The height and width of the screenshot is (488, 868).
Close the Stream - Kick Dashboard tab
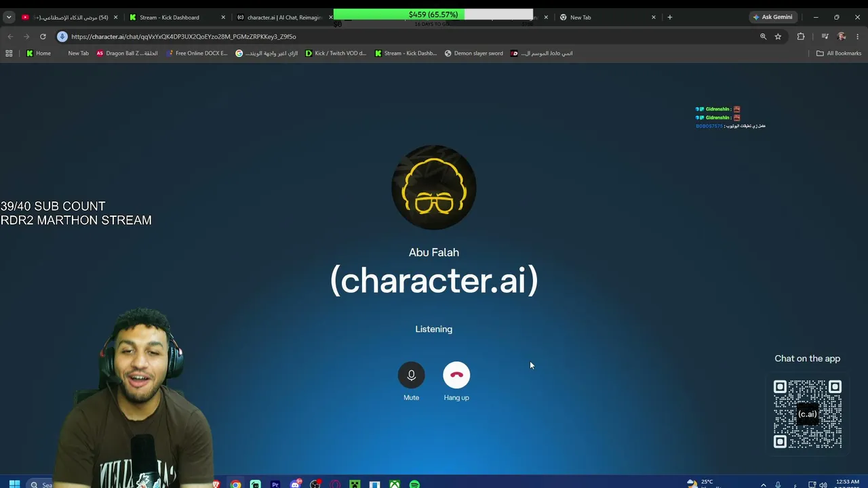[x=223, y=17]
